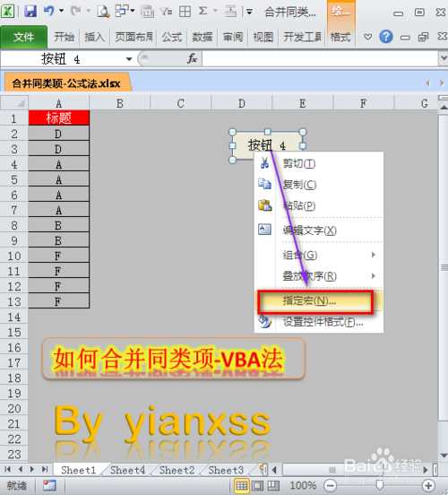This screenshot has height=495, width=448.
Task: Choose 设置控件格式(F)... menu entry
Action: click(319, 322)
